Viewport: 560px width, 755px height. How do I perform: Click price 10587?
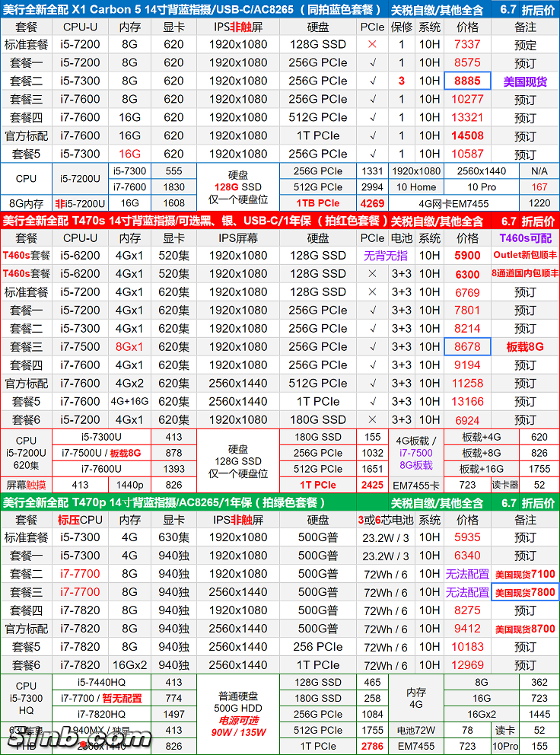click(467, 154)
